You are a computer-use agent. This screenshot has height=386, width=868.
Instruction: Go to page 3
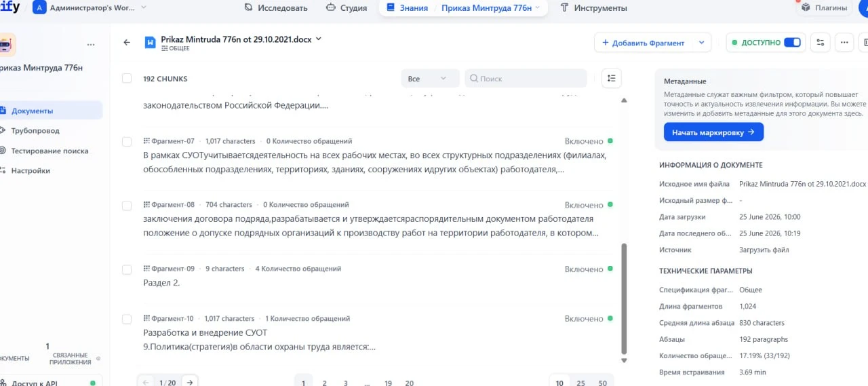(345, 383)
